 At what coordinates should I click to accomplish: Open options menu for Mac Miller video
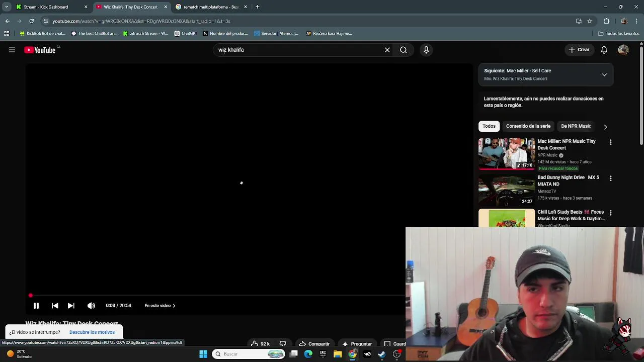pos(611,142)
